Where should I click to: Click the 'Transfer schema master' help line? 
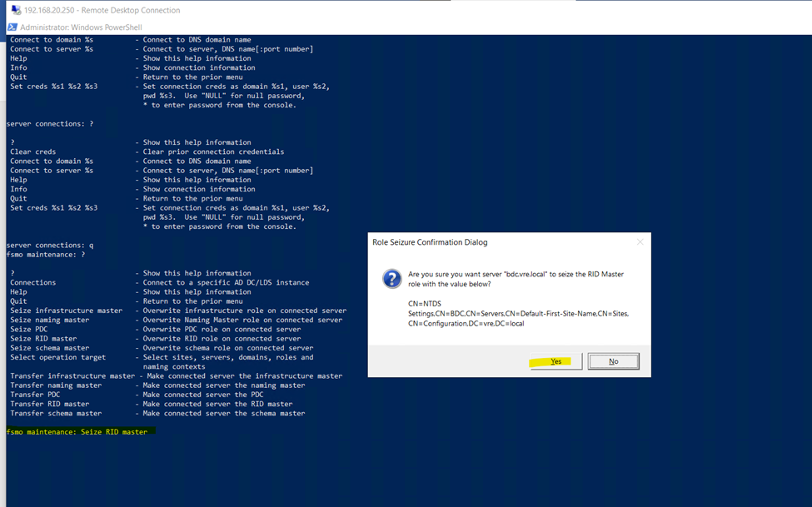coord(50,413)
